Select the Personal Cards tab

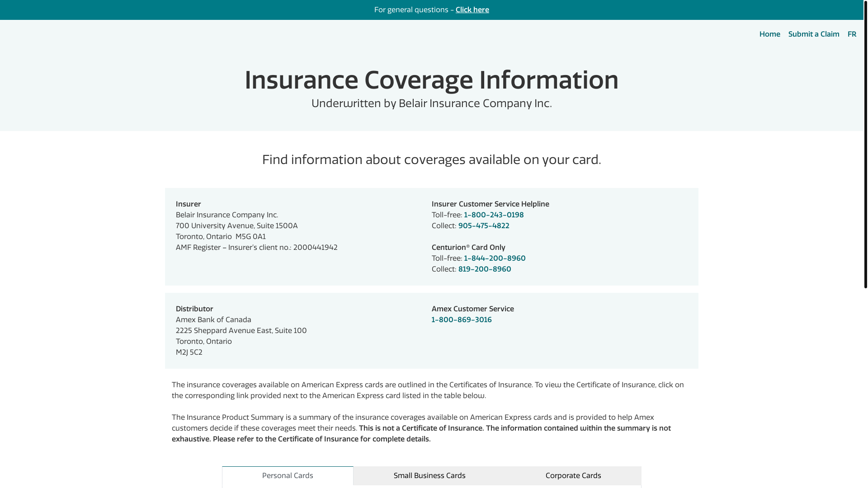(x=288, y=476)
